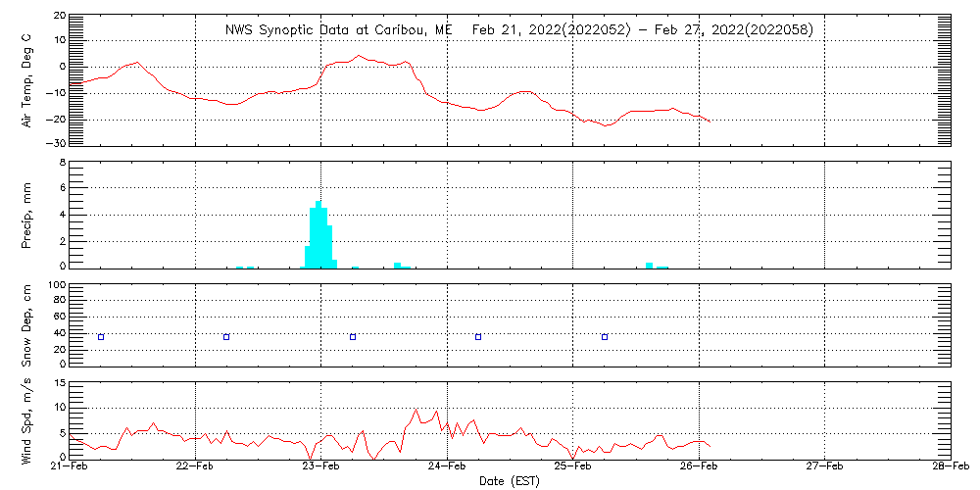Click the chart title 'NWS Synoptic Data at Caribou, ME'
Viewport: 980px width, 490px height.
[337, 29]
